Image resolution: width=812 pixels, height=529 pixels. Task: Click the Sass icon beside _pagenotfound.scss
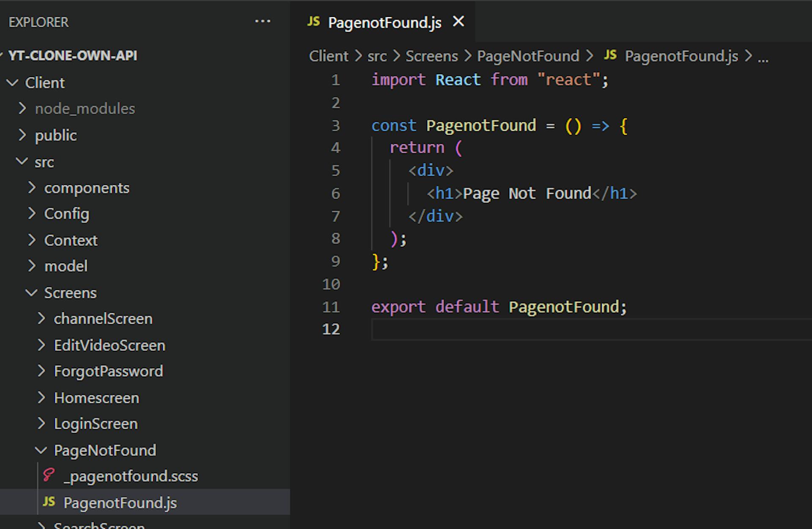(49, 475)
